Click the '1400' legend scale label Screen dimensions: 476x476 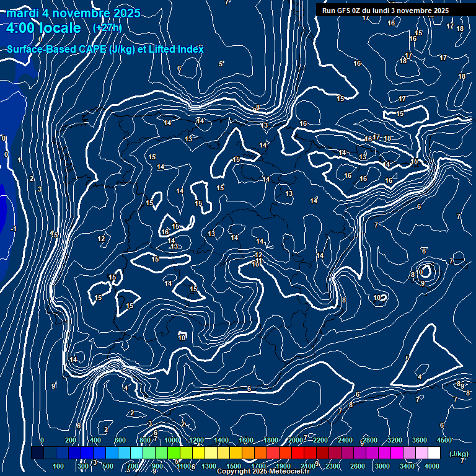[x=221, y=440]
